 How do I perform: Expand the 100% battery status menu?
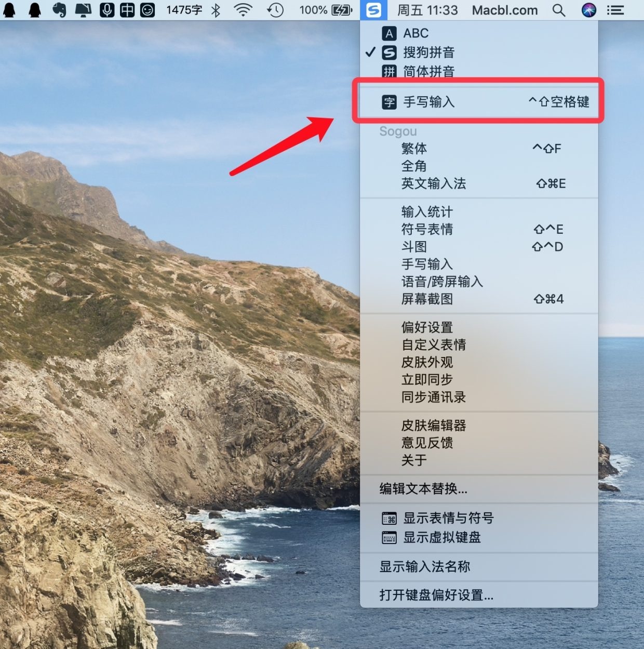pyautogui.click(x=326, y=10)
